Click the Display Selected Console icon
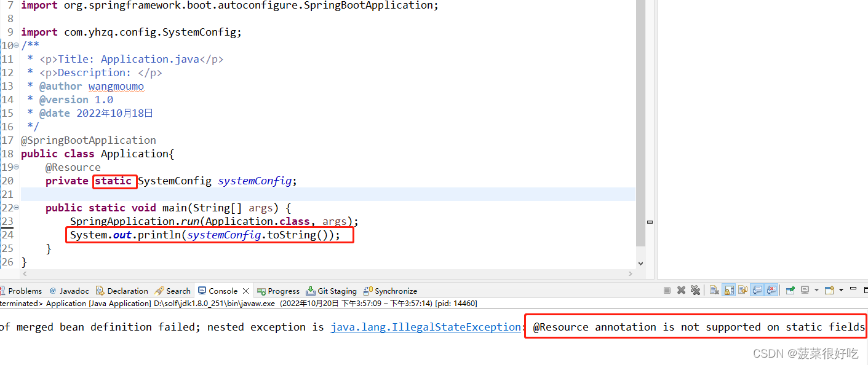Image resolution: width=868 pixels, height=365 pixels. pos(805,289)
